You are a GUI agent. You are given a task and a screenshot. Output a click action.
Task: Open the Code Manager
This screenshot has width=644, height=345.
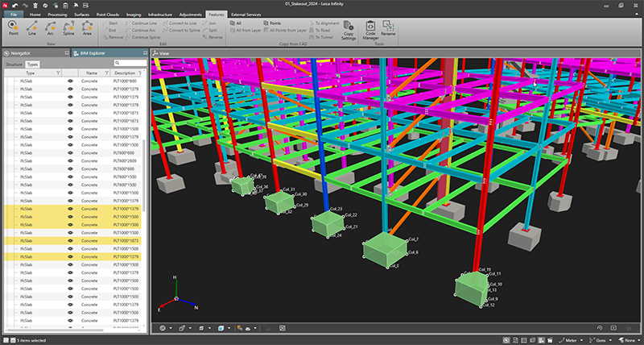tap(371, 30)
